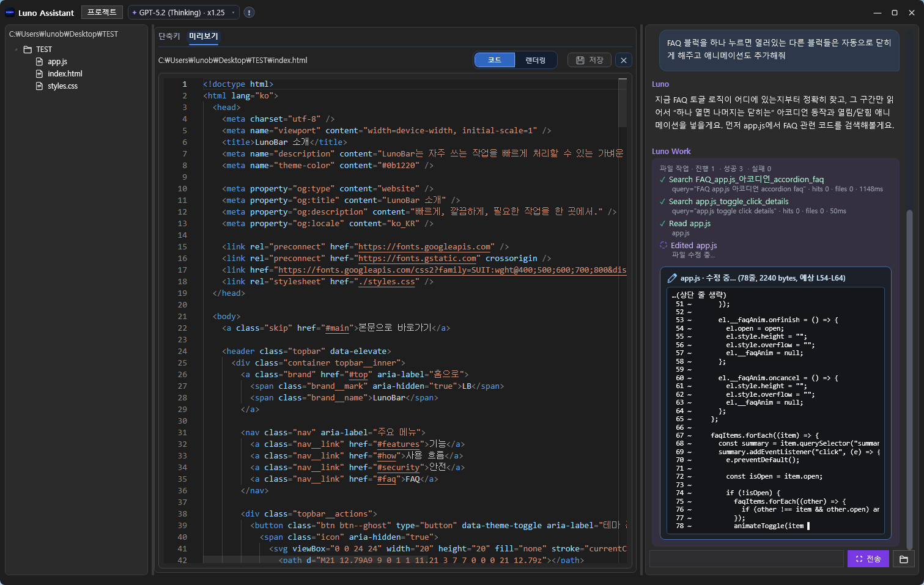Click the TEST folder icon
924x585 pixels.
28,50
